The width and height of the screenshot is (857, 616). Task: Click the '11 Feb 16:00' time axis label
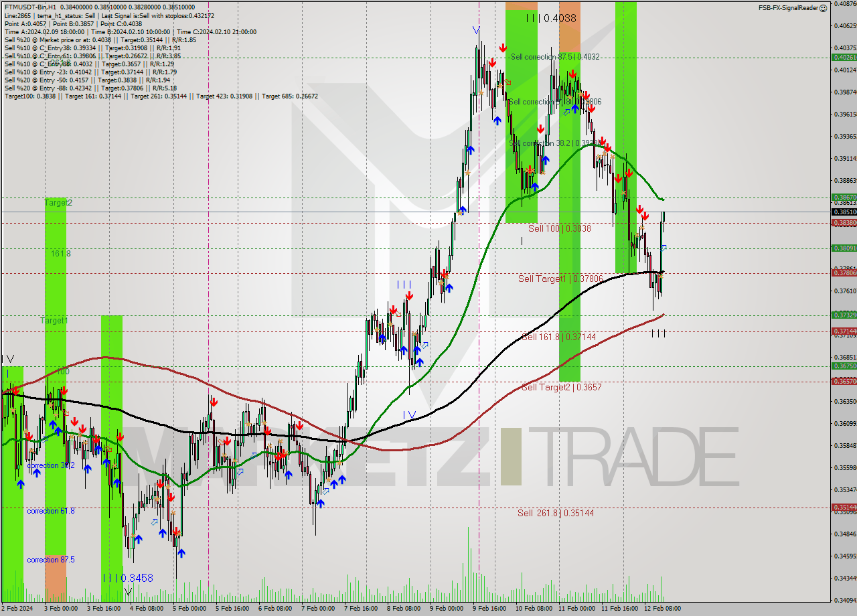pos(619,609)
